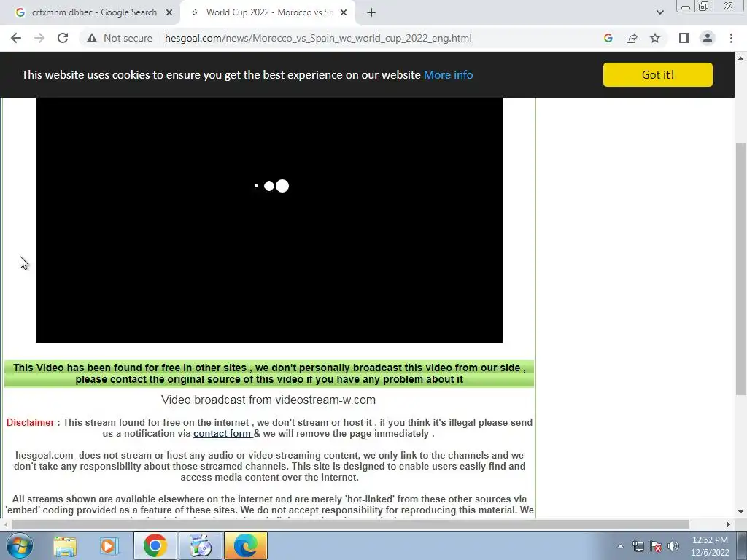
Task: Click the red 'Disclaimer' word
Action: tap(31, 422)
